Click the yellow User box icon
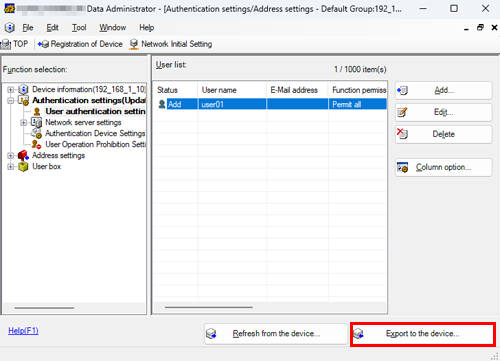 (x=23, y=166)
